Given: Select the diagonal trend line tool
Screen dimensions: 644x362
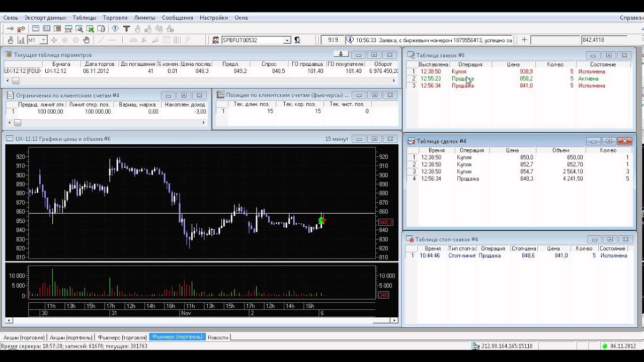Looking at the screenshot, I should click(x=101, y=40).
